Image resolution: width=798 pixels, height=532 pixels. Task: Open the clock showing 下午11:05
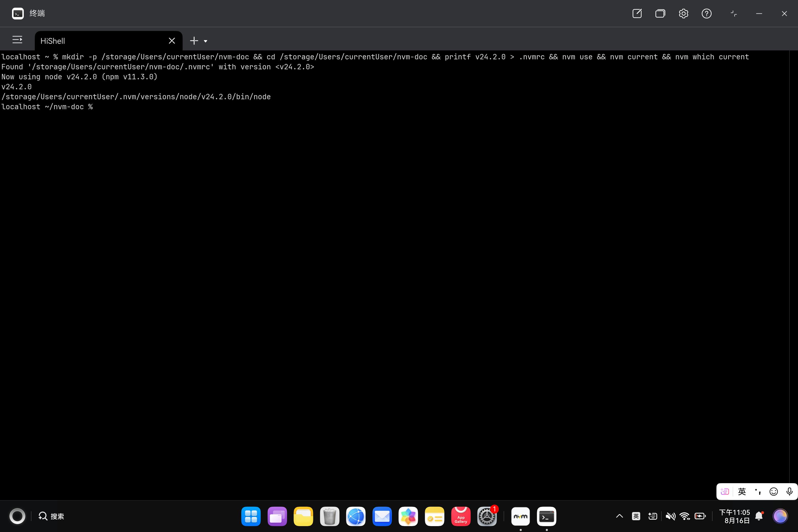[x=735, y=516]
